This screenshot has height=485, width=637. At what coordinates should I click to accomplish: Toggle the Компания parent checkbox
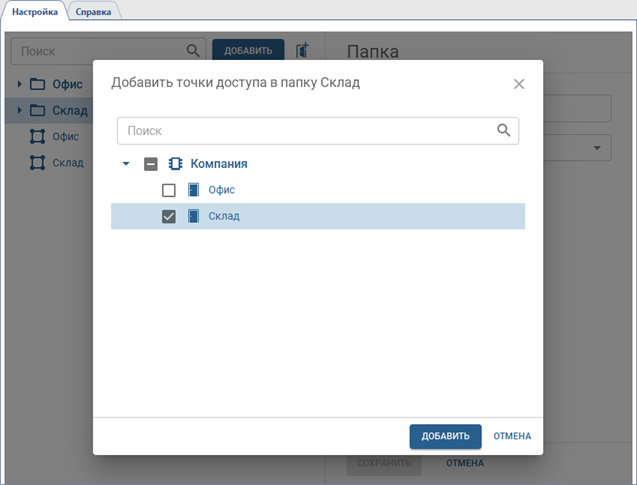coord(151,164)
